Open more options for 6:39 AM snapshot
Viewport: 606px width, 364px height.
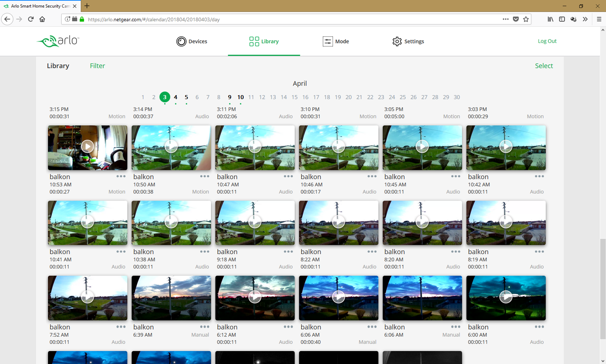(205, 327)
